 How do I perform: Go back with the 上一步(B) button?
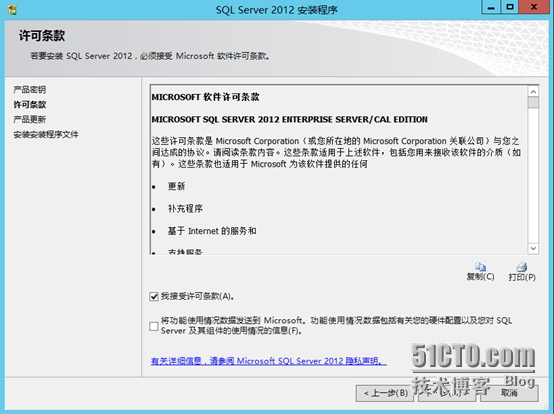(x=385, y=393)
